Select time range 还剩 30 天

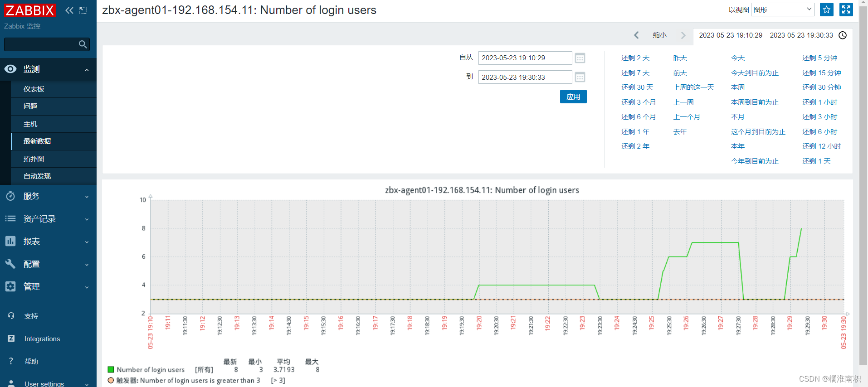pyautogui.click(x=637, y=87)
